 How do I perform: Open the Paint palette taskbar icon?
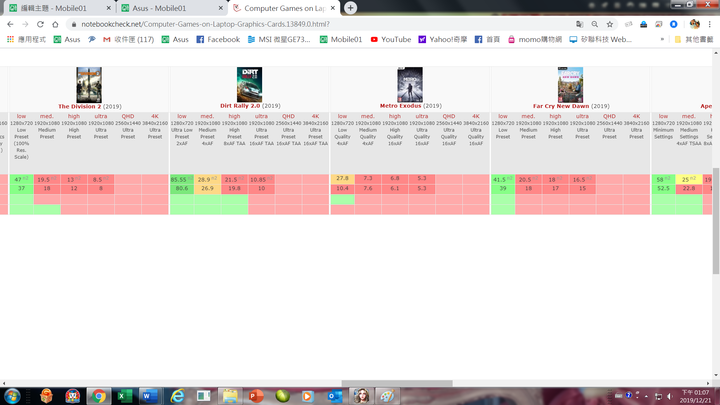[387, 396]
